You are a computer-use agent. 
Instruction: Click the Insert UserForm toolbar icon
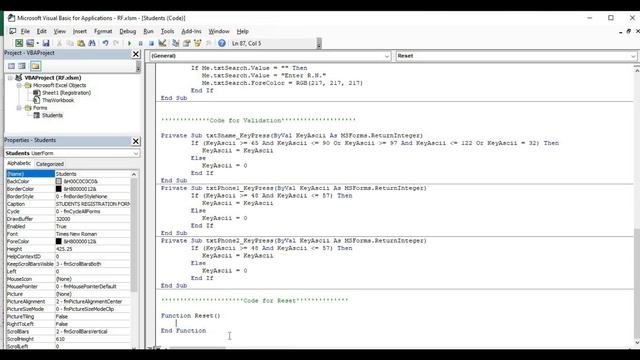30,43
